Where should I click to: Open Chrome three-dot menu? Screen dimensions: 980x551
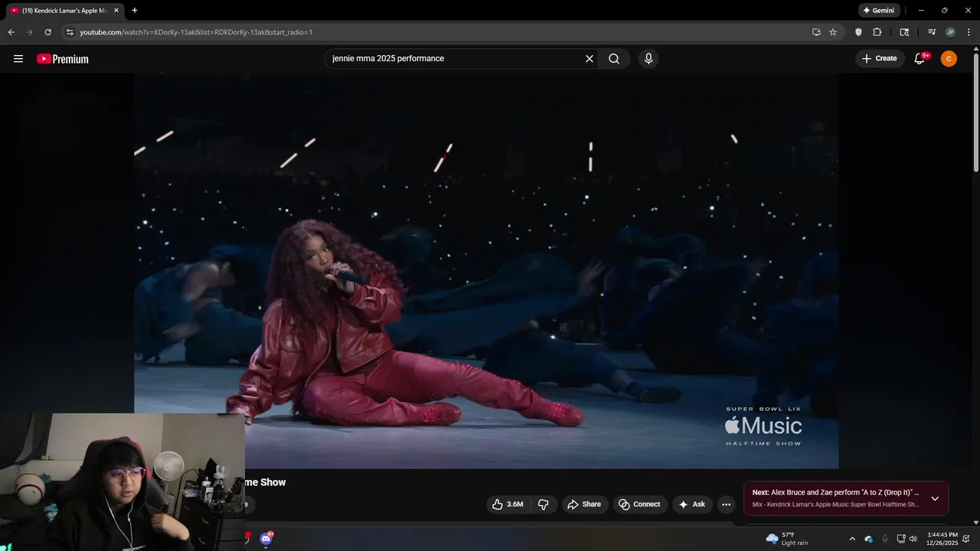(x=969, y=32)
